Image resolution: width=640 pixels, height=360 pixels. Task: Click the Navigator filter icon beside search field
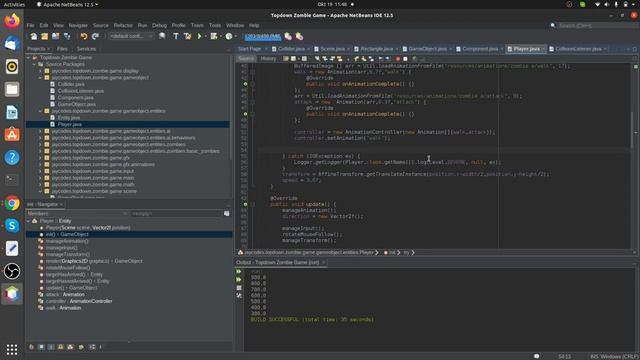pyautogui.click(x=227, y=213)
